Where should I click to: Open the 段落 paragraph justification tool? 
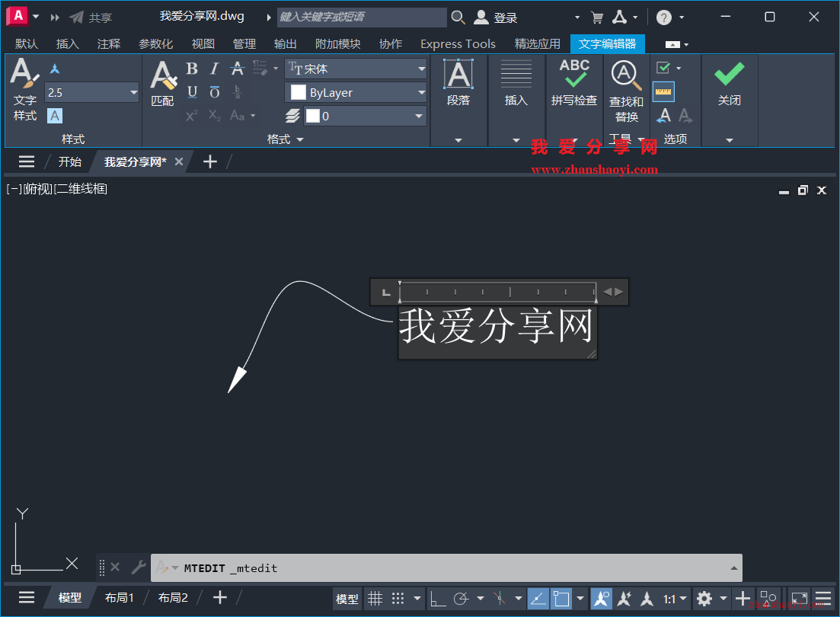tap(458, 83)
